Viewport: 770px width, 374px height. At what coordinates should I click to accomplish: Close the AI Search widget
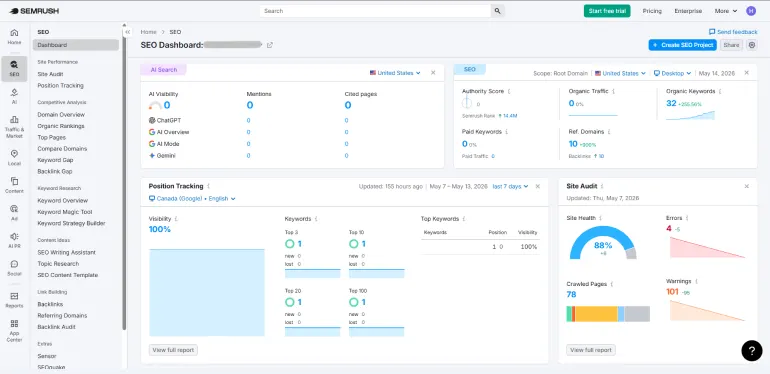(433, 73)
